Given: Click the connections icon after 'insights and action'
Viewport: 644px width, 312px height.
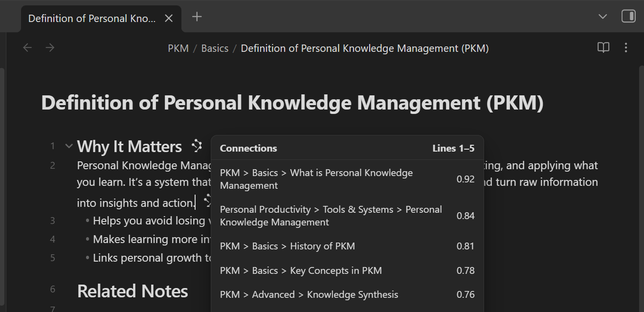Looking at the screenshot, I should coord(207,200).
